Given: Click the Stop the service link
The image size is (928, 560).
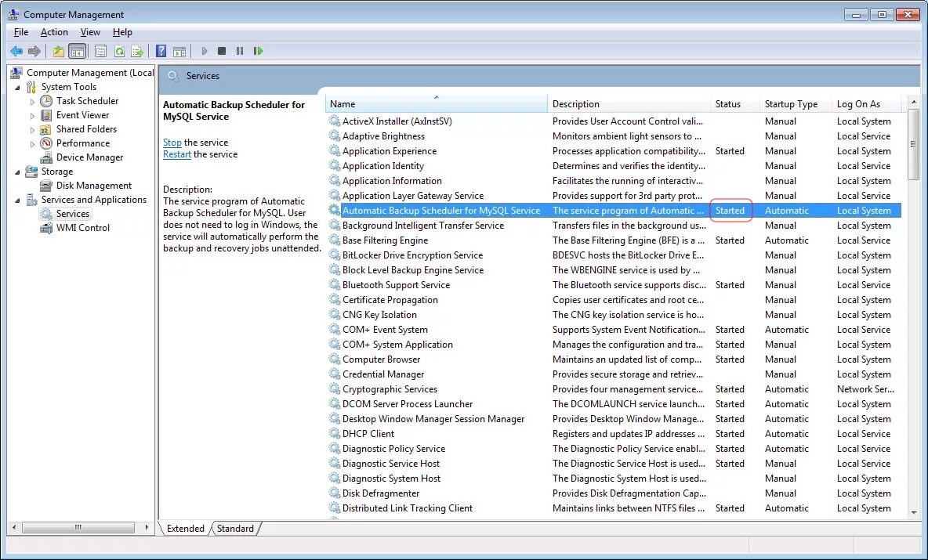Looking at the screenshot, I should point(172,142).
